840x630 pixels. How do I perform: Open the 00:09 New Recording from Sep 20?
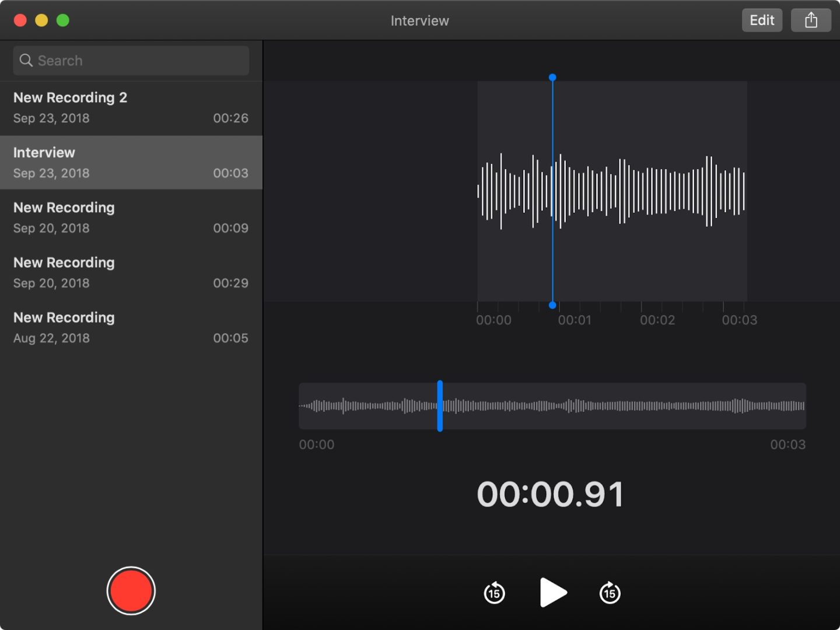point(131,218)
